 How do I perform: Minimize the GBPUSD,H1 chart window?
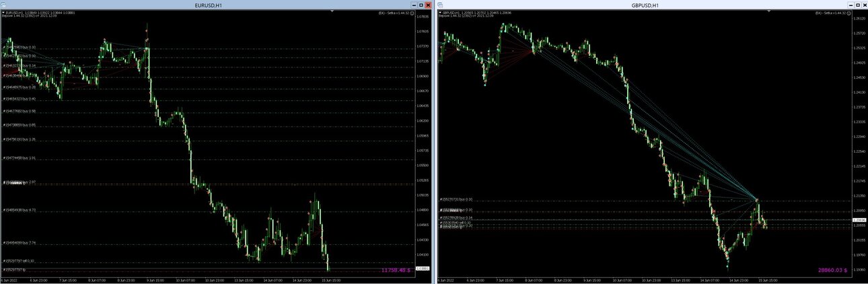tap(850, 5)
